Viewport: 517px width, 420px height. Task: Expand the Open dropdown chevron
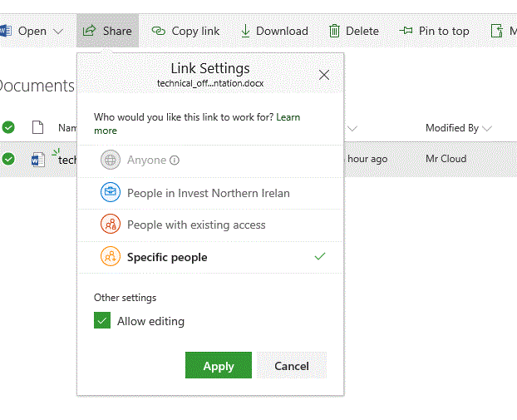pos(58,31)
